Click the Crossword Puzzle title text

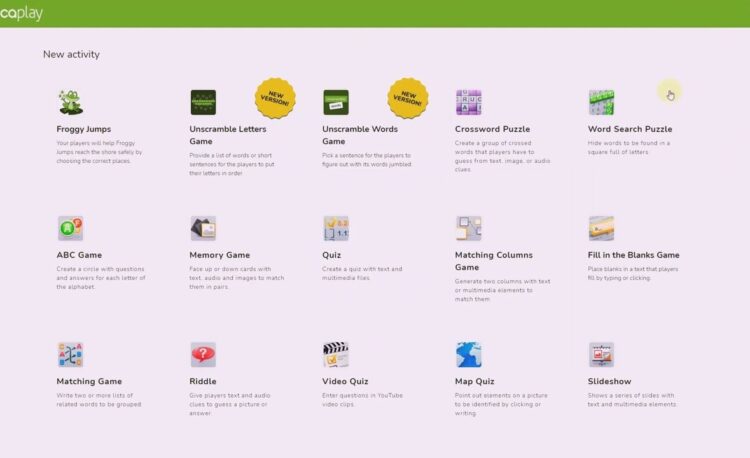tap(492, 129)
